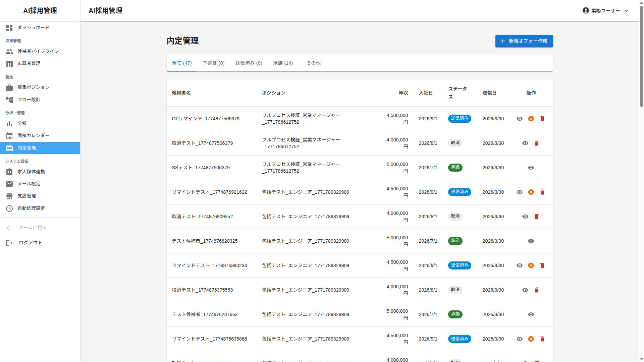644x362 pixels.
Task: Select the 分析 sidebar icon
Action: 9,123
